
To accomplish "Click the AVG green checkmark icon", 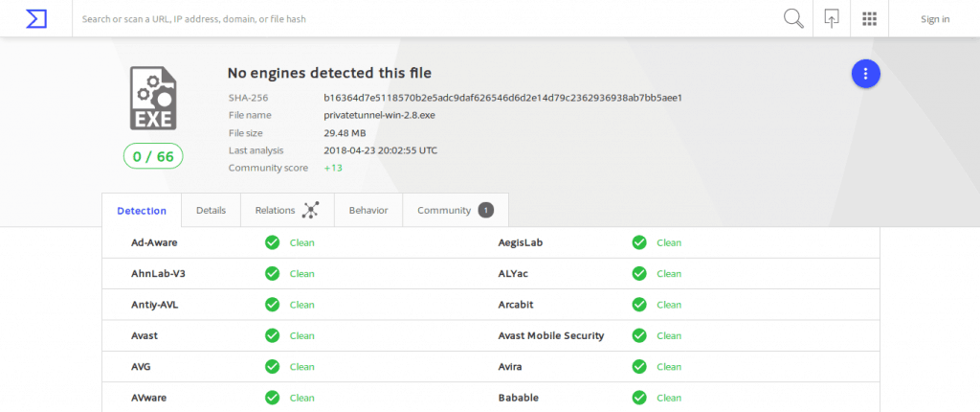I will point(272,367).
